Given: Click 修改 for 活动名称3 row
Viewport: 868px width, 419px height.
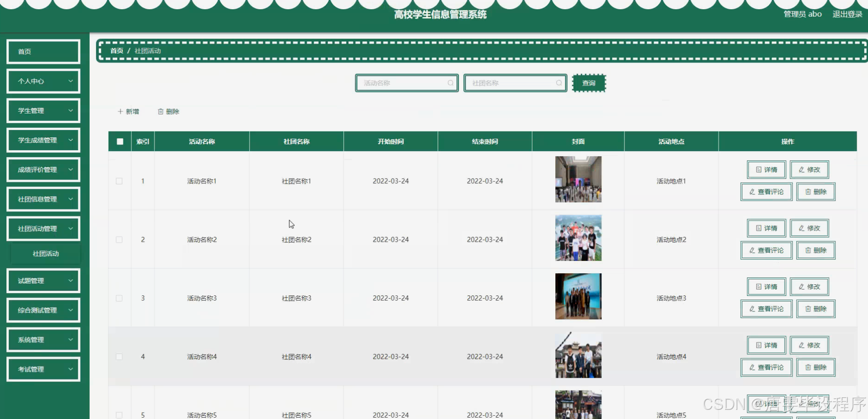Looking at the screenshot, I should tap(810, 287).
